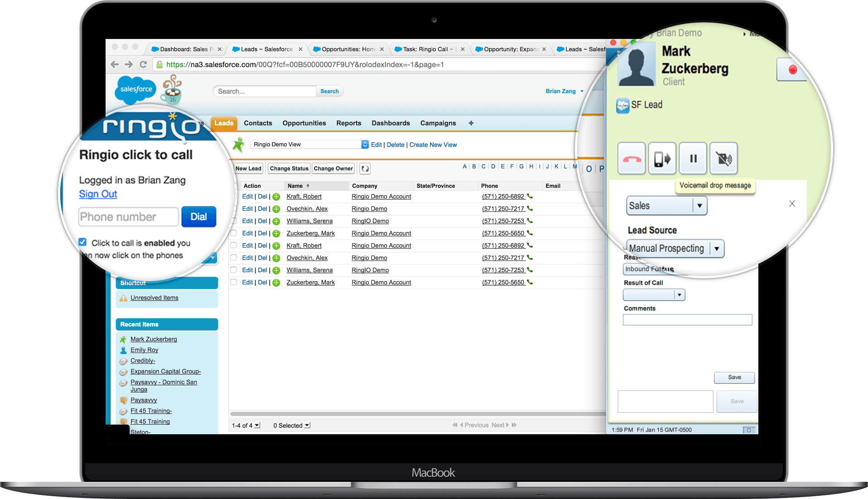Click the coffee cup seasonal logo icon
Image resolution: width=868 pixels, height=499 pixels.
click(x=172, y=90)
